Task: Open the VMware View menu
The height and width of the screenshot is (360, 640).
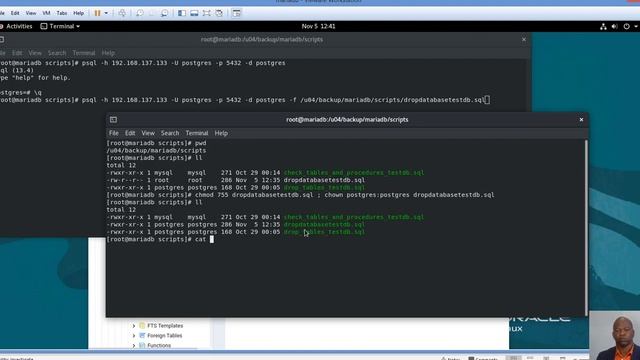Action: [x=31, y=13]
